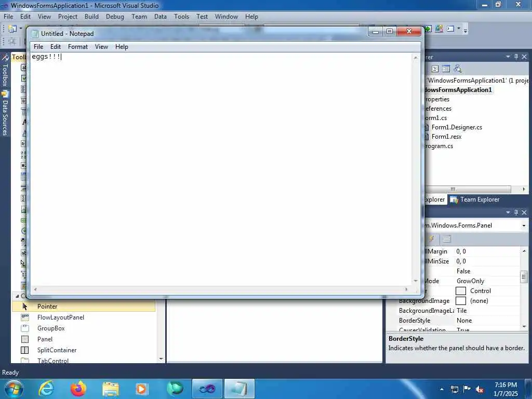Click Notepad horizontal scrollbar right arrow
Screen dimensions: 532x399
tap(406, 289)
